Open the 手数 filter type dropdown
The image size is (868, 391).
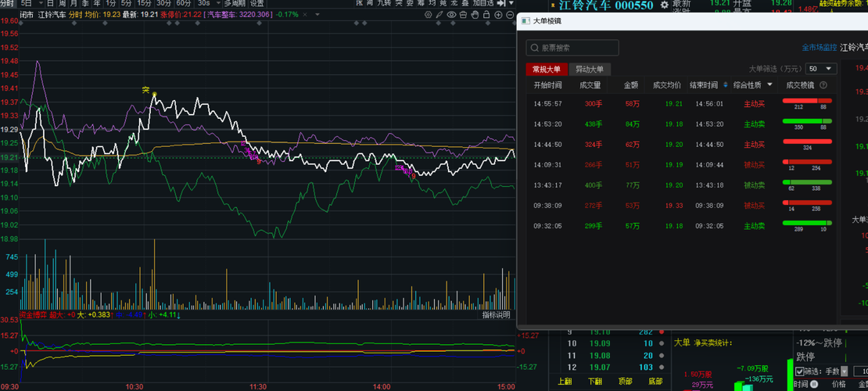click(844, 371)
